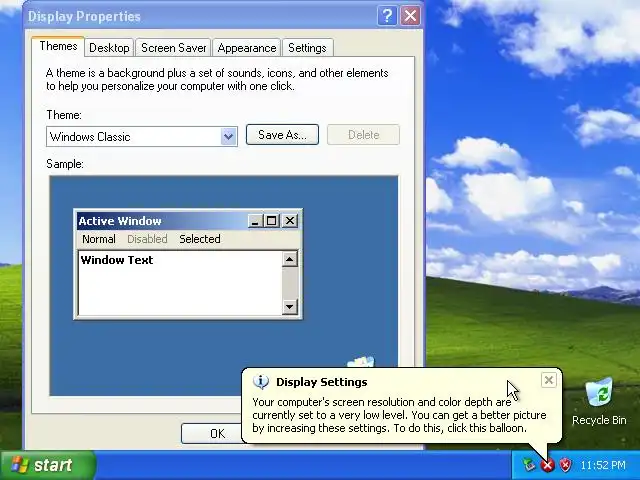Click the Selected item in sample menu
640x480 pixels.
coord(200,239)
